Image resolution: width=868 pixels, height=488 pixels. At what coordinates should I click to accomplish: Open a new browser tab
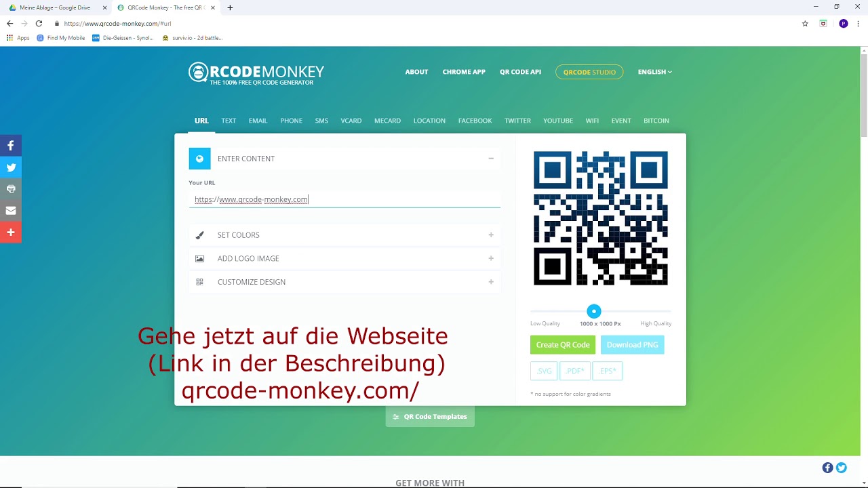(x=230, y=7)
